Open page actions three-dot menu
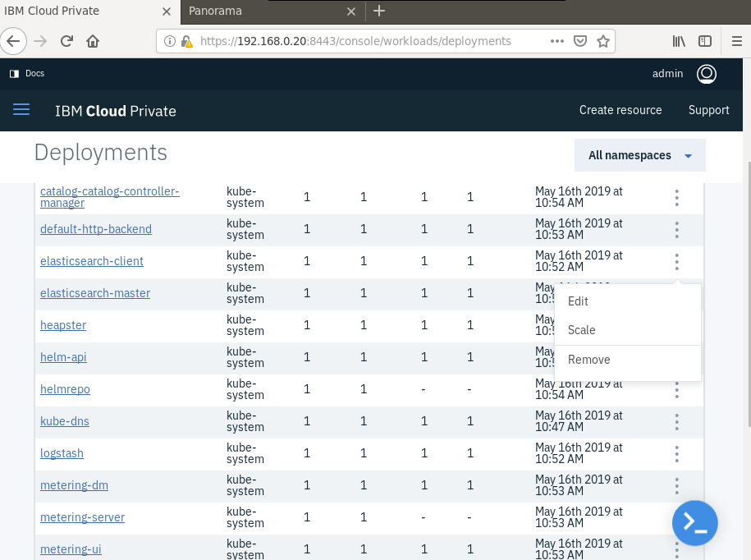 [x=557, y=41]
